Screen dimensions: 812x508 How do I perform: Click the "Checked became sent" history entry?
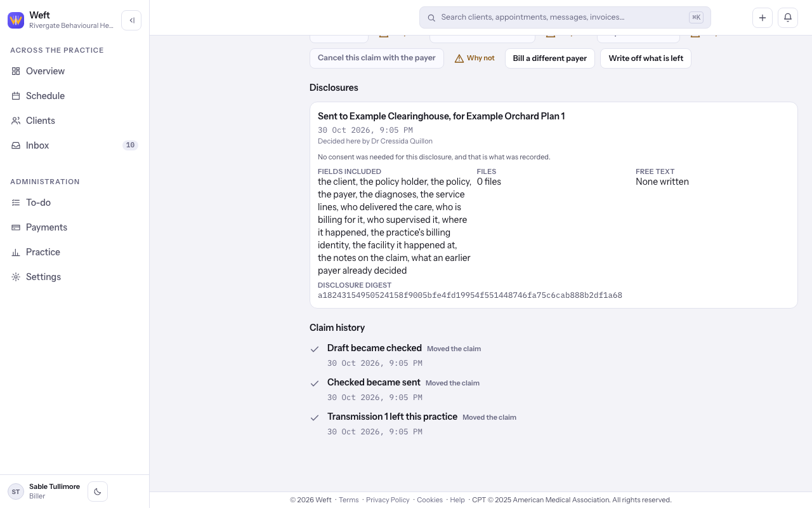click(374, 382)
